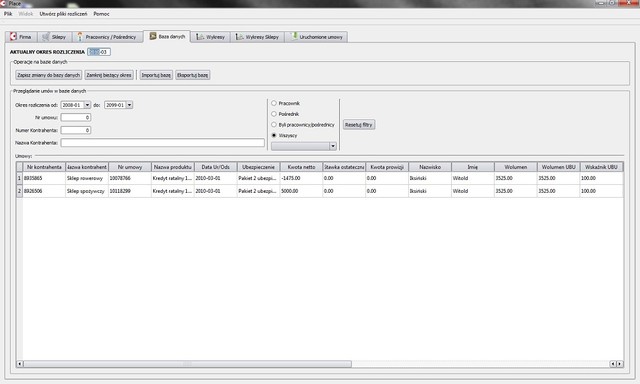Click cell 'Sklep rowerowy'
Screen dimensions: 640x384
87,178
